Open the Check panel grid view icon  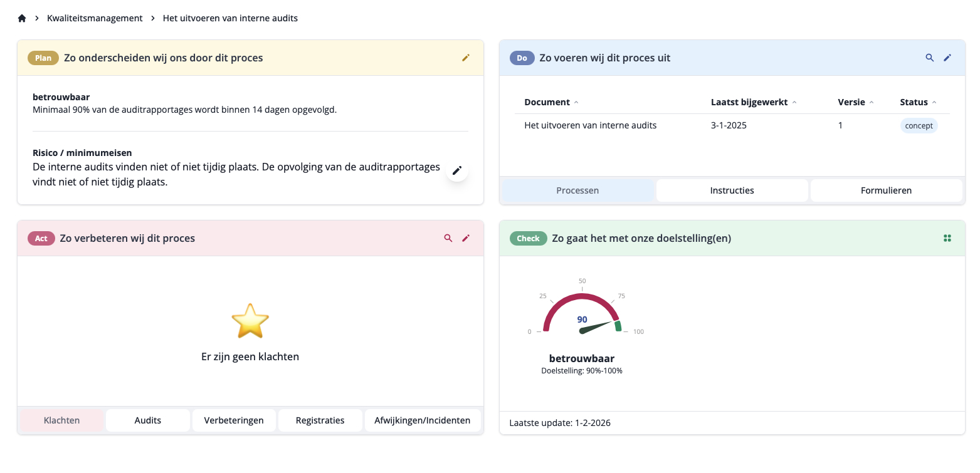pyautogui.click(x=947, y=238)
